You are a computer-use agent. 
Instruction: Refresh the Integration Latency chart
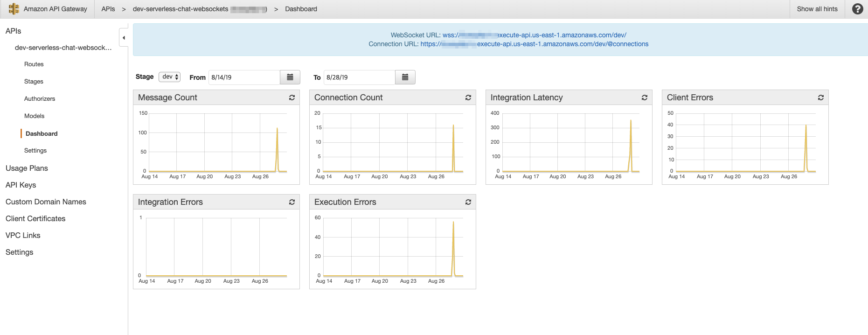click(x=645, y=98)
